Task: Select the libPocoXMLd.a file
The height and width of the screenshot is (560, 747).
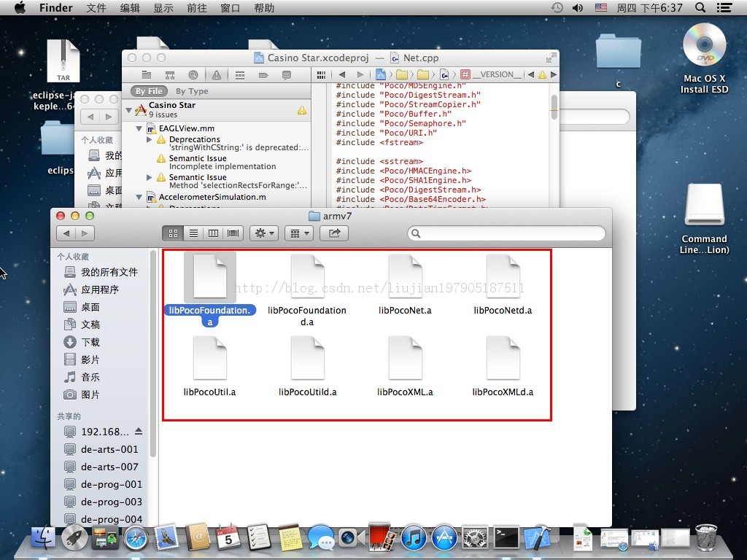Action: click(503, 367)
